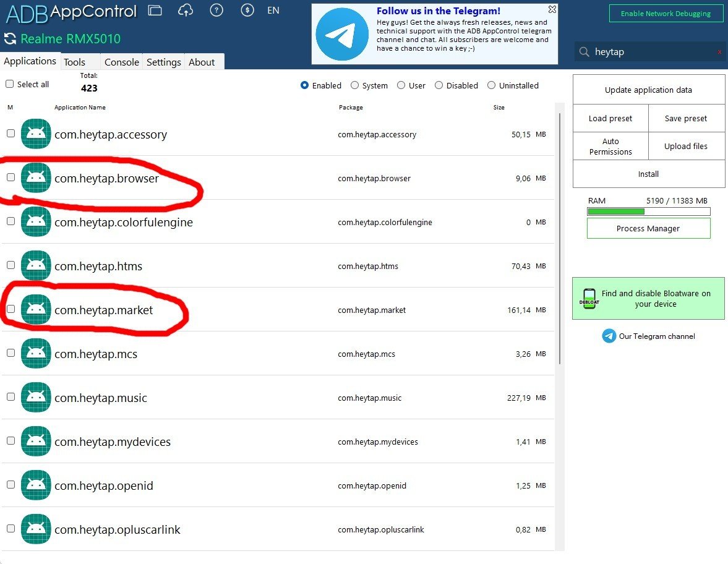
Task: Click the com.heytap.opluscarlink app icon
Action: click(36, 529)
